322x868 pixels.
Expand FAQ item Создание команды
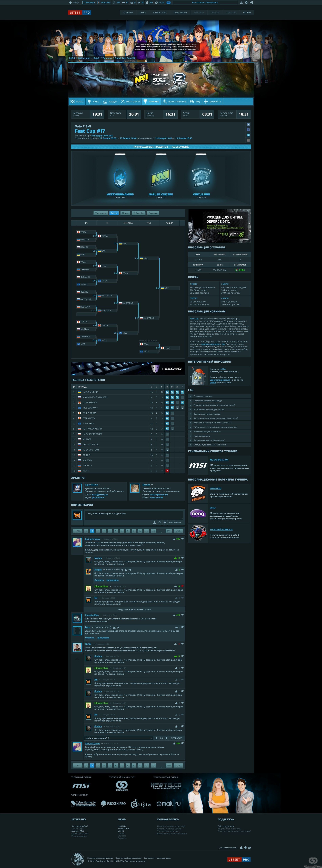click(219, 396)
